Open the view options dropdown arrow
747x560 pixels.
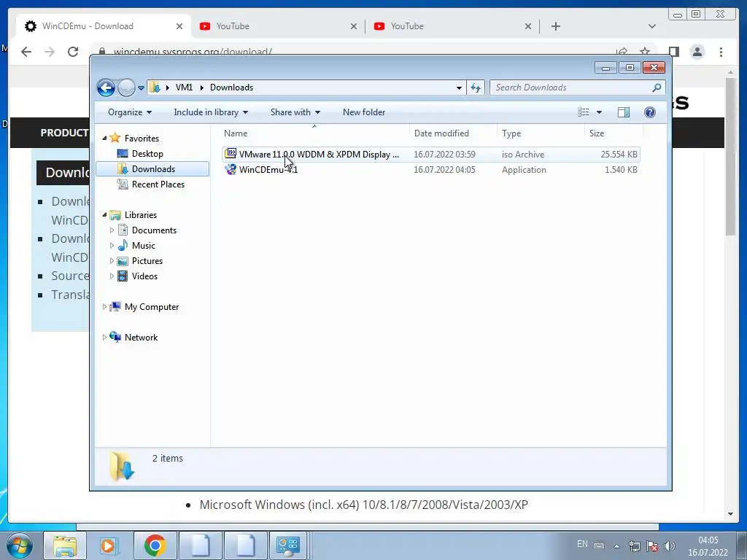[x=600, y=112]
